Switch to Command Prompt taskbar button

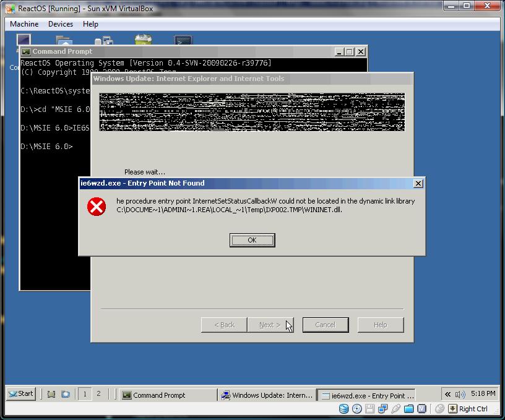(168, 395)
